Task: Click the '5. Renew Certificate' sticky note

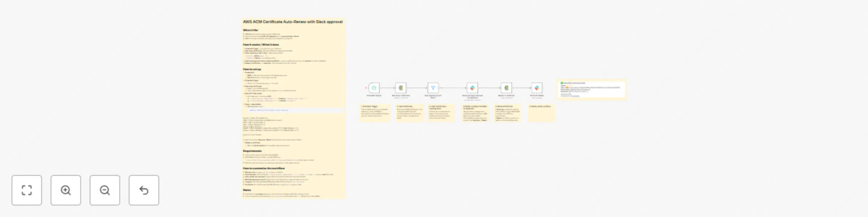Action: pyautogui.click(x=508, y=113)
